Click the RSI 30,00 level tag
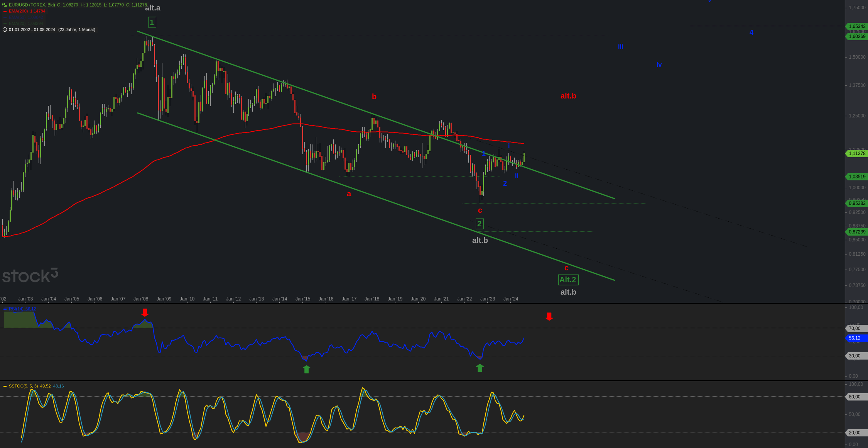 point(856,356)
